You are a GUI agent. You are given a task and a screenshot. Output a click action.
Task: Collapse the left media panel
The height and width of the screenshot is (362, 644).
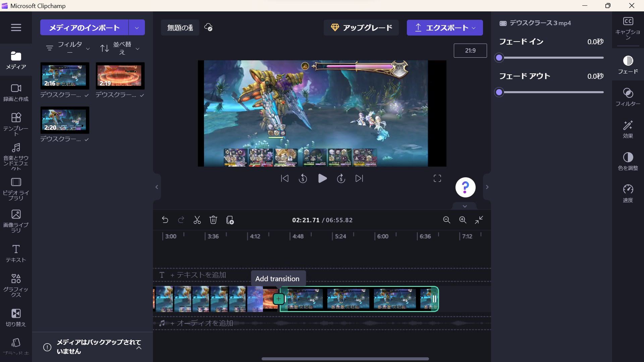[x=157, y=187]
